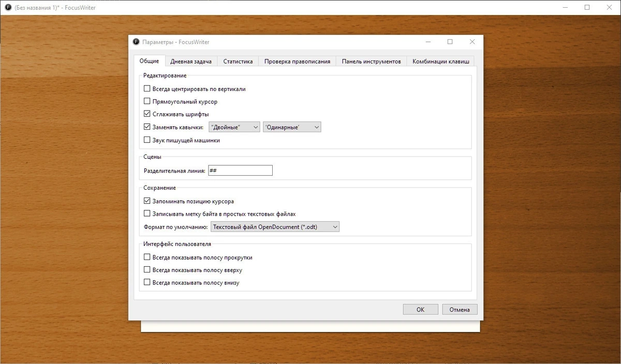Open the Статистика tab

click(238, 62)
